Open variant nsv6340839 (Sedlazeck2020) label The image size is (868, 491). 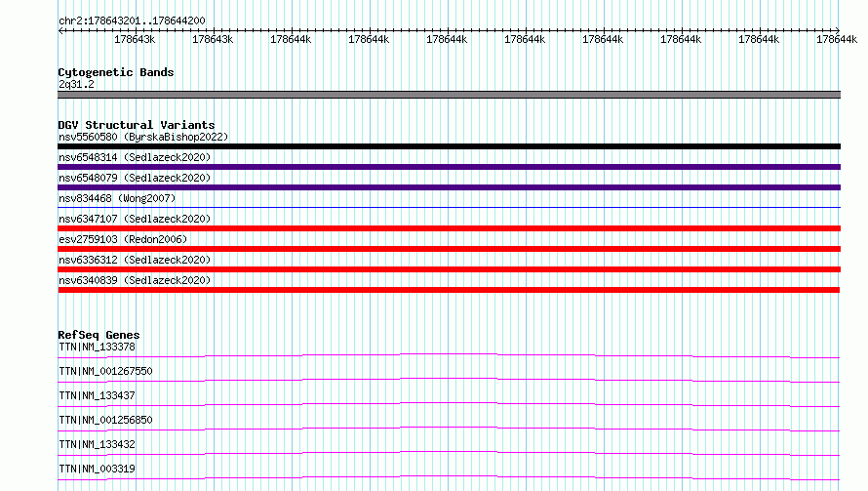[x=135, y=280]
